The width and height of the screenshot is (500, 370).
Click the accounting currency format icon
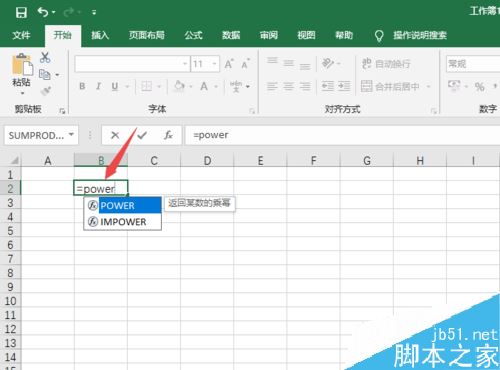pyautogui.click(x=454, y=86)
